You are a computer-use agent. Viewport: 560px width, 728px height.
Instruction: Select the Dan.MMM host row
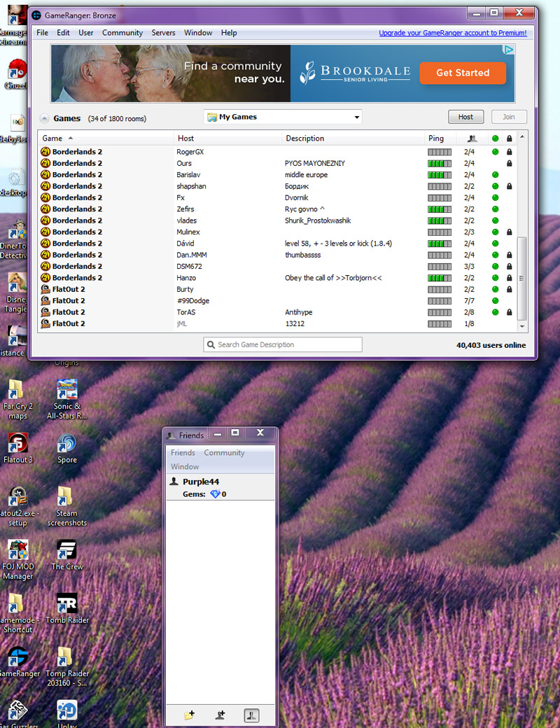[277, 255]
